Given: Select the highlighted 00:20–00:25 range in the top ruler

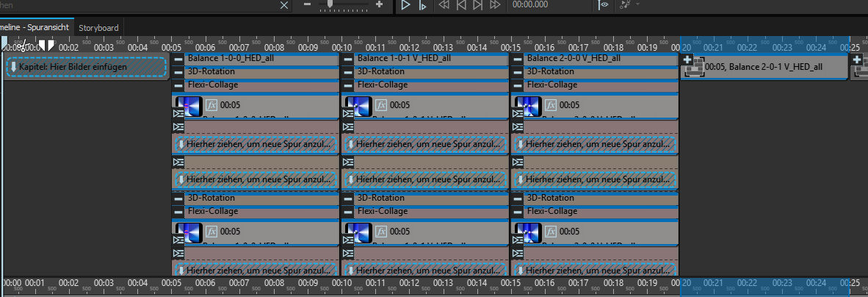Looking at the screenshot, I should [x=764, y=46].
